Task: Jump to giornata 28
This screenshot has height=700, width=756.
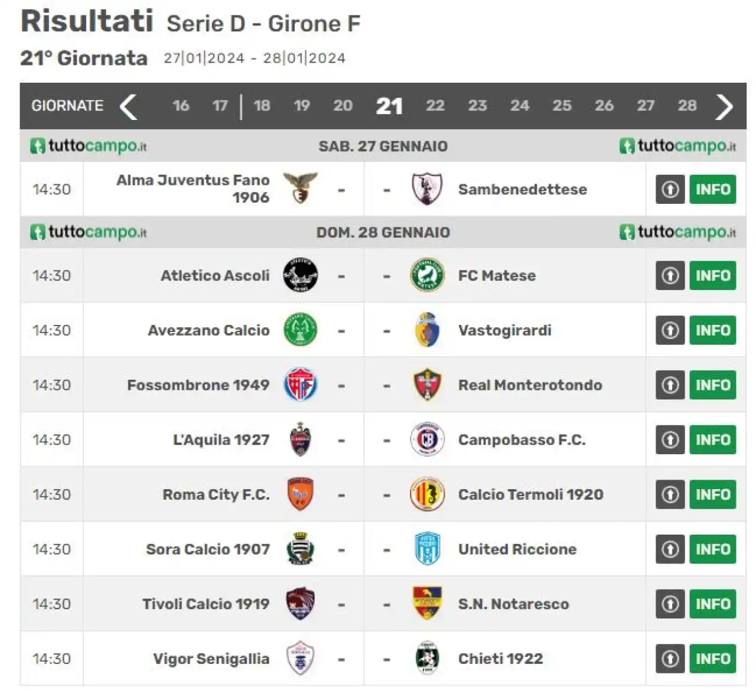Action: 687,106
